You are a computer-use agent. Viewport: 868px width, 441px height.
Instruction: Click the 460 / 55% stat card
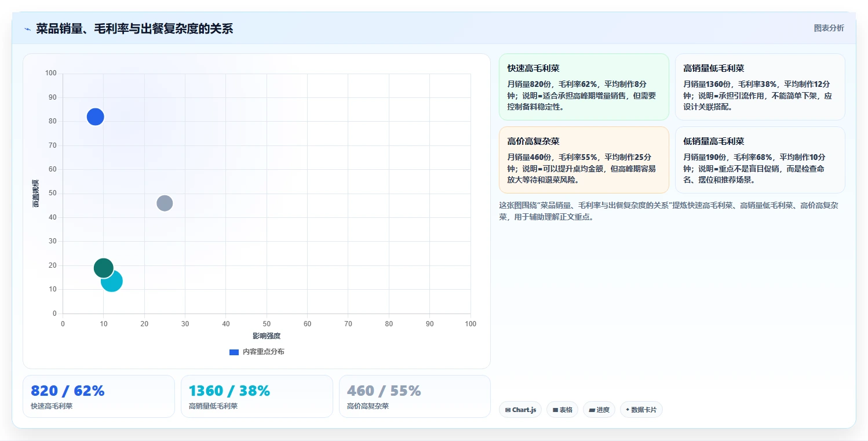[415, 396]
